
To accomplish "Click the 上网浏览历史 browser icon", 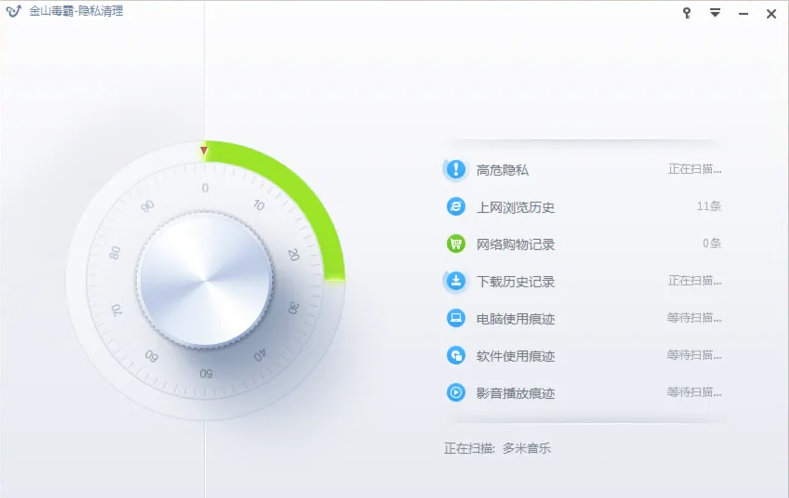I will (x=456, y=207).
